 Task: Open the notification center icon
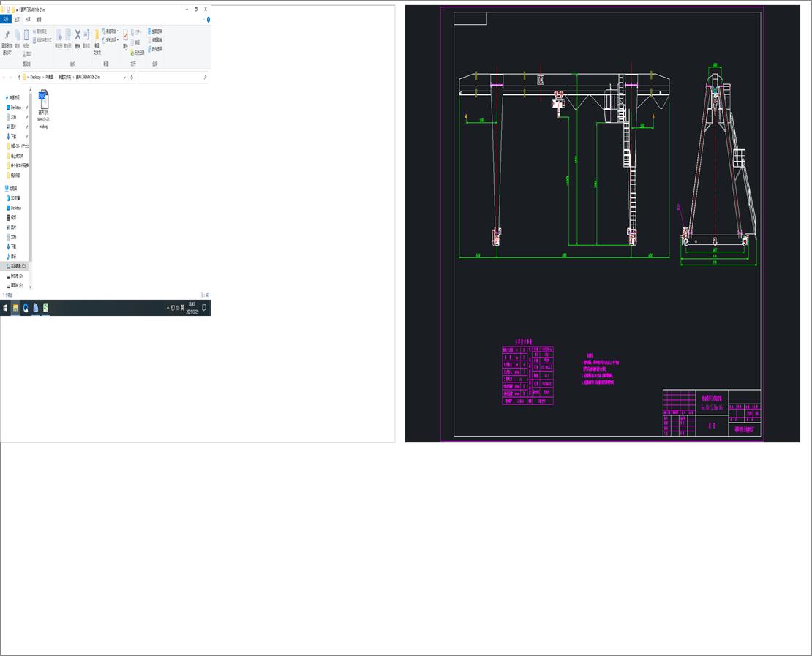[204, 308]
